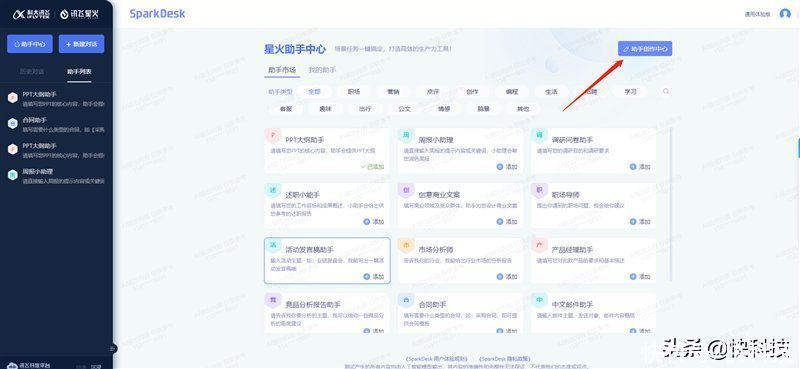This screenshot has height=369, width=800.
Task: Filter assistants by 全部 category
Action: tap(314, 92)
